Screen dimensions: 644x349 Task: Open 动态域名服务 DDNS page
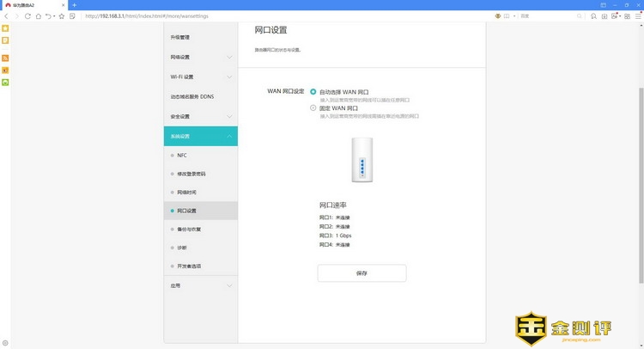(200, 96)
